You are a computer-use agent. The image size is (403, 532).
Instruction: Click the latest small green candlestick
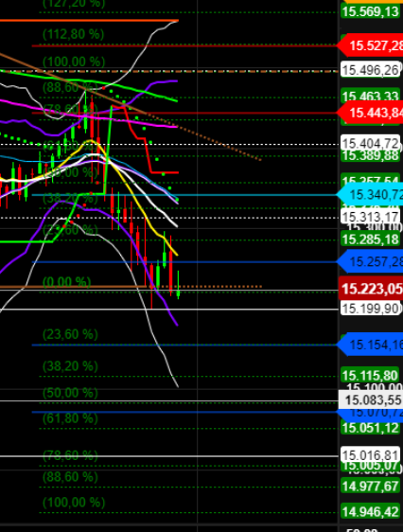178,293
